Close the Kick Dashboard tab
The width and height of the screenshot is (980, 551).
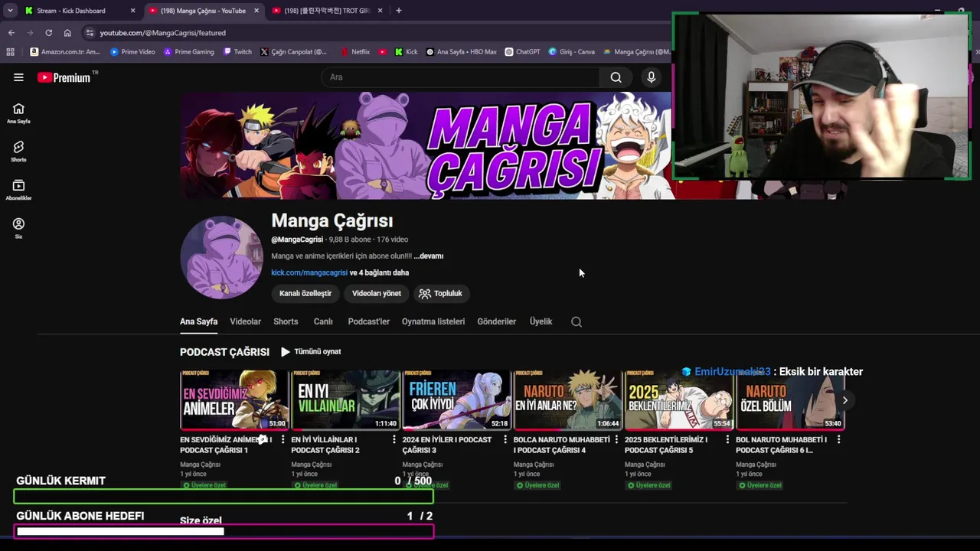(x=132, y=11)
